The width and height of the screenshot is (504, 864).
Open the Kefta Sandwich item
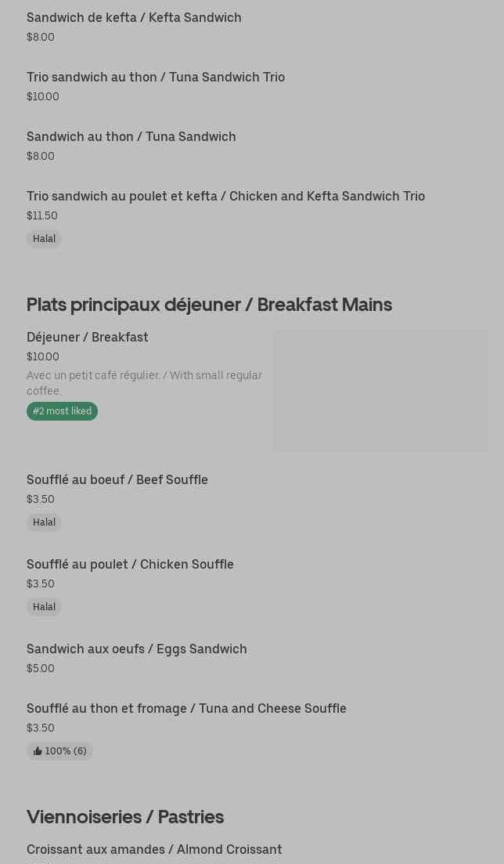134,17
